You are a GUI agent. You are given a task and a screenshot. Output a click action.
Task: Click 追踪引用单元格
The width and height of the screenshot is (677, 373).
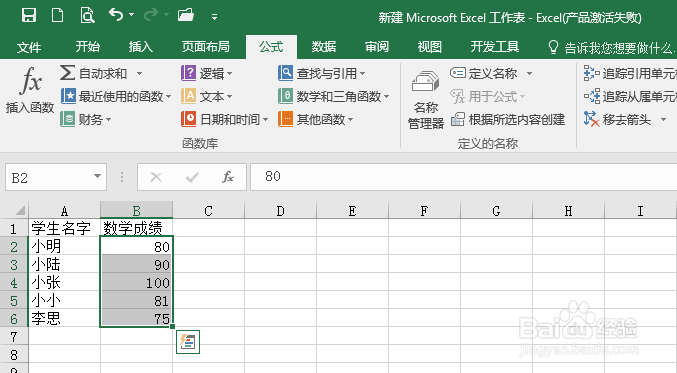tap(630, 73)
